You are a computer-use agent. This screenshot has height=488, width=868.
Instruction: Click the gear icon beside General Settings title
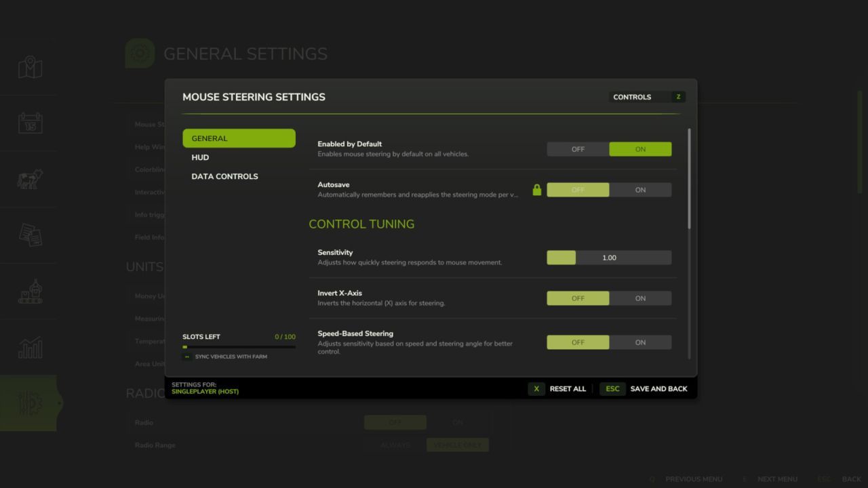pyautogui.click(x=140, y=53)
